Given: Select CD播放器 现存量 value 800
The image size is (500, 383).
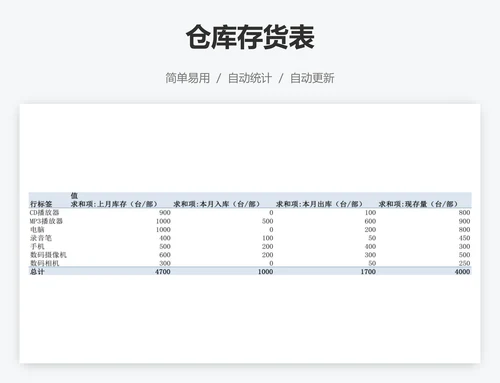Looking at the screenshot, I should 464,213.
